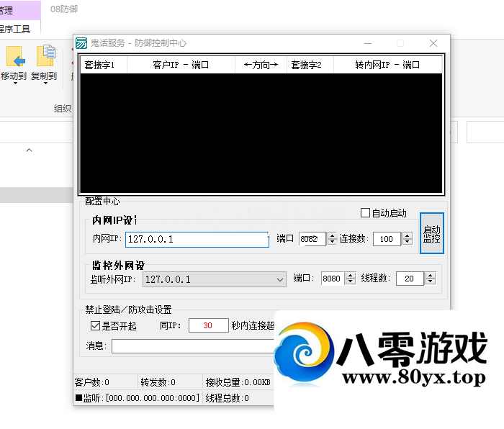Viewport: 504px width, 429px height.
Task: Click the 转内网IP - 端口 column header
Action: 387,65
